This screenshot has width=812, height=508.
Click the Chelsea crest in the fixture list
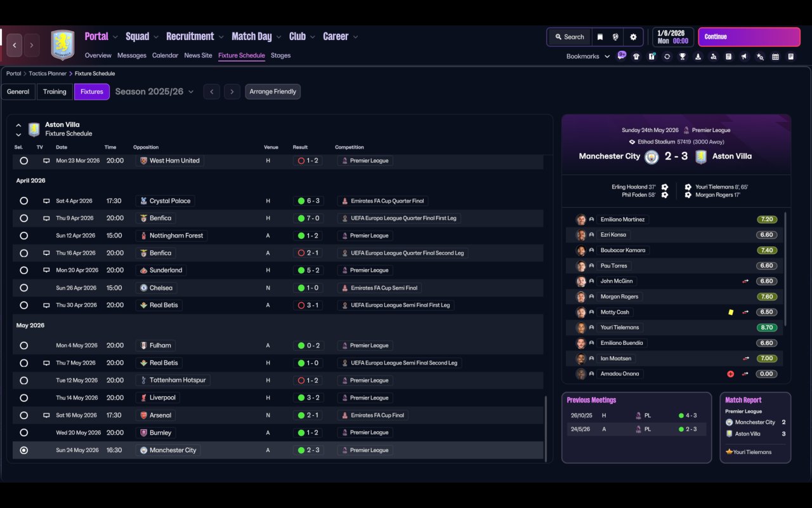(x=143, y=288)
